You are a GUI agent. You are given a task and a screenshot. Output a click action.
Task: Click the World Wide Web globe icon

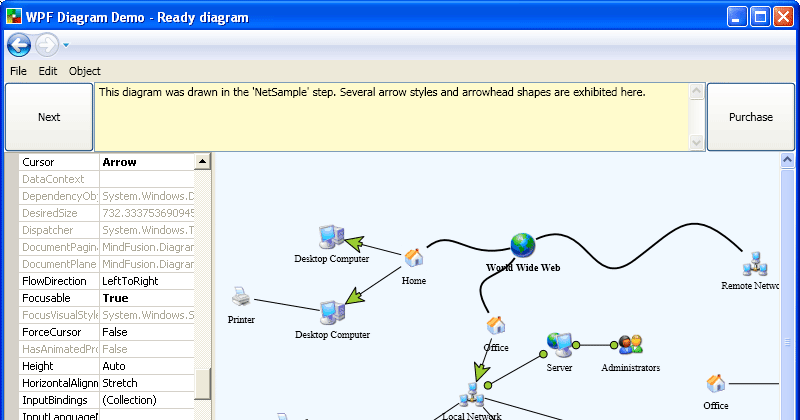point(523,244)
